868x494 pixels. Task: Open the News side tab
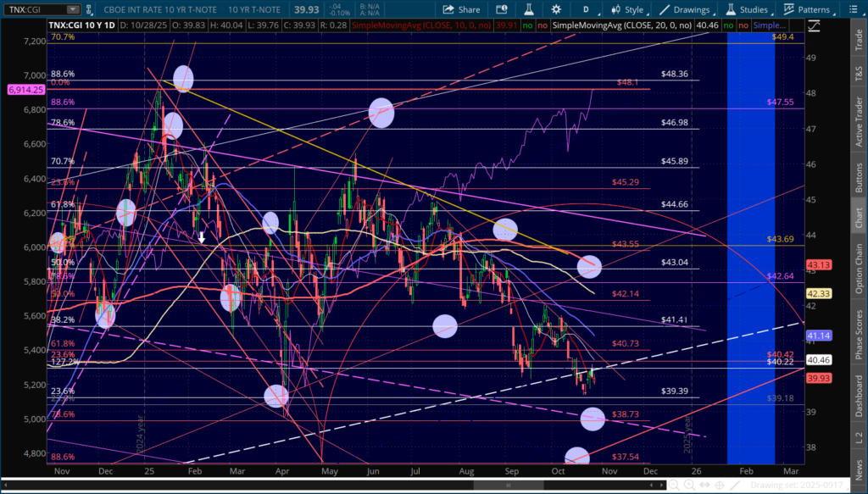tap(859, 469)
